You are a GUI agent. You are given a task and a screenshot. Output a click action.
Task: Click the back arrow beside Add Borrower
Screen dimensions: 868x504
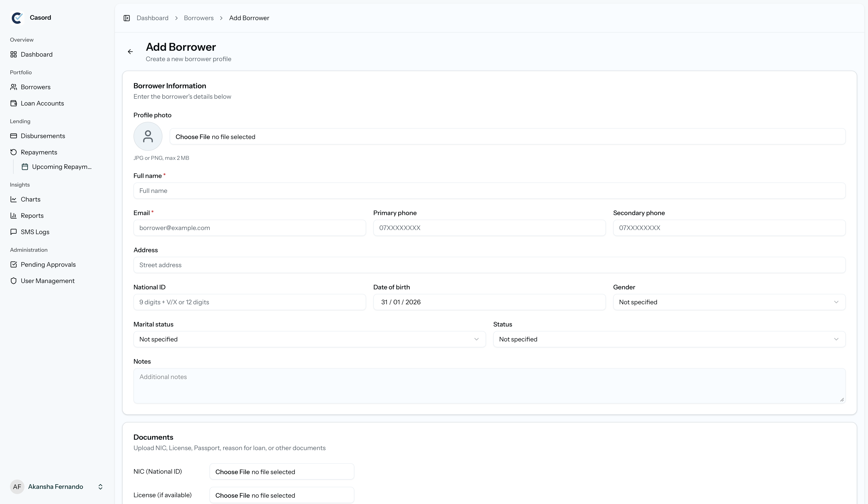click(x=130, y=51)
